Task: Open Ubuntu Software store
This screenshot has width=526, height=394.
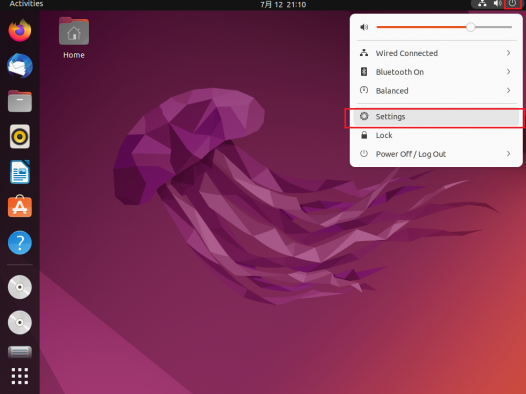Action: [x=20, y=206]
